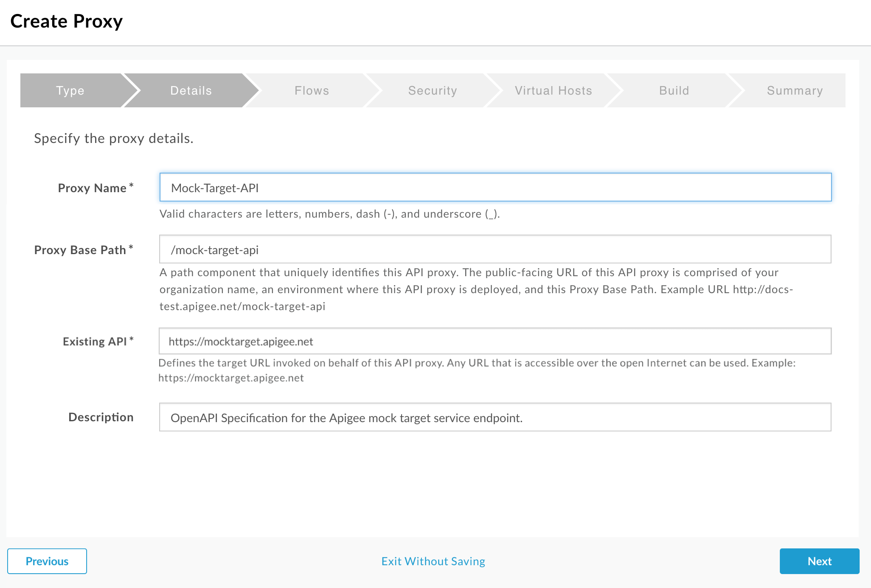The image size is (871, 588).
Task: Expand the Summary step chevron
Action: pos(794,90)
